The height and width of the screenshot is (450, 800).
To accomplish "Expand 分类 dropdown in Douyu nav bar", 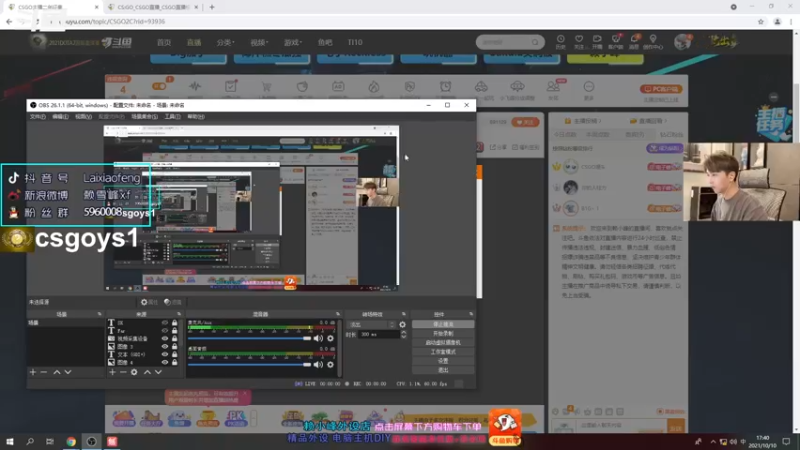I will 225,42.
